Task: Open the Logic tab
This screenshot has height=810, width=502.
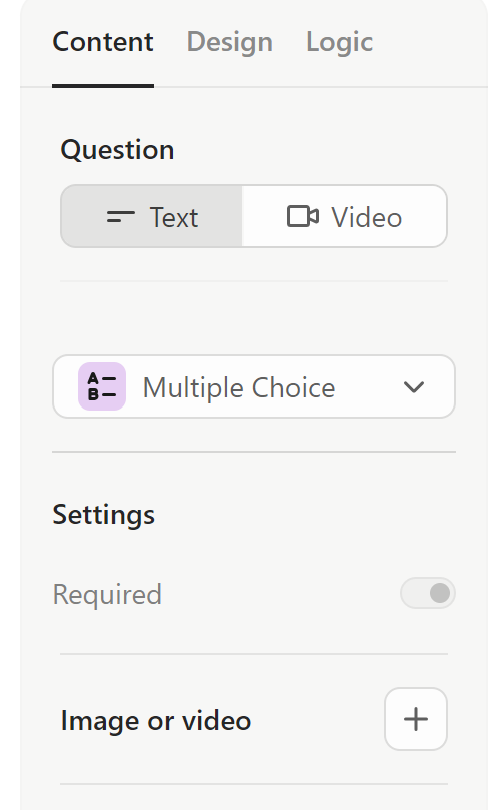Action: coord(339,42)
